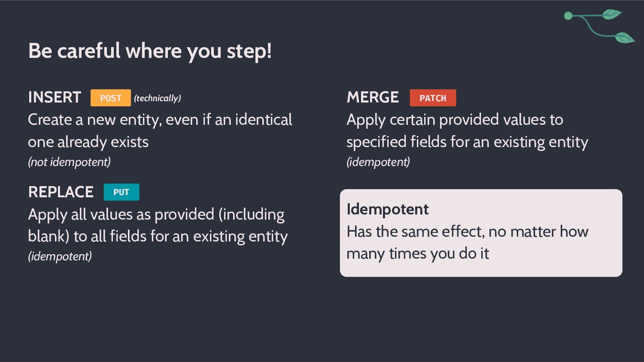
Task: Click the '(technically)' note beside POST
Action: click(x=158, y=98)
